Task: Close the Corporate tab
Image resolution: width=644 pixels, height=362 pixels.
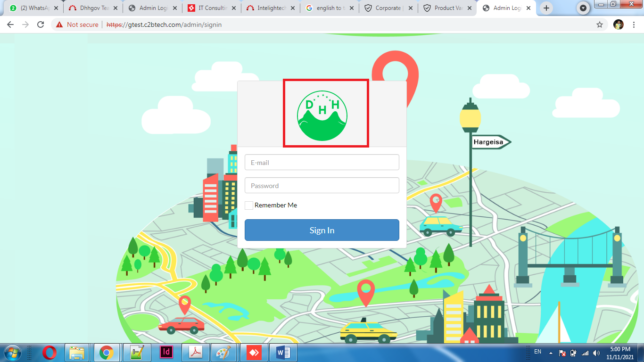Action: click(411, 8)
